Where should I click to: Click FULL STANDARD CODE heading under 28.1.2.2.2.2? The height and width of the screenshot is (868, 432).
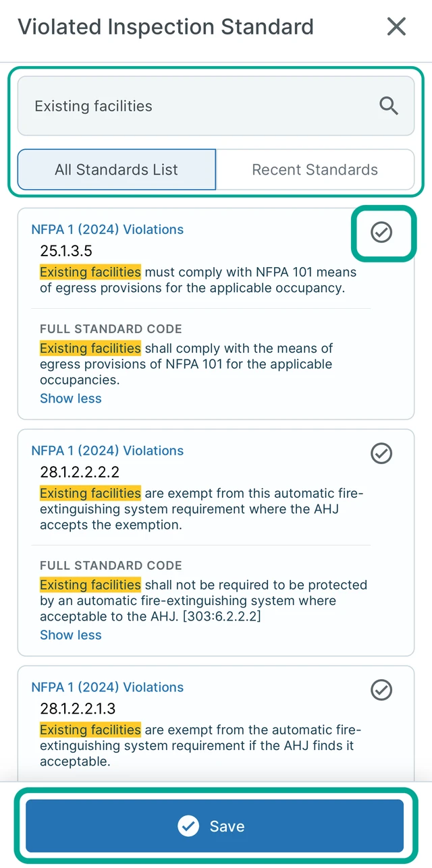tap(111, 566)
